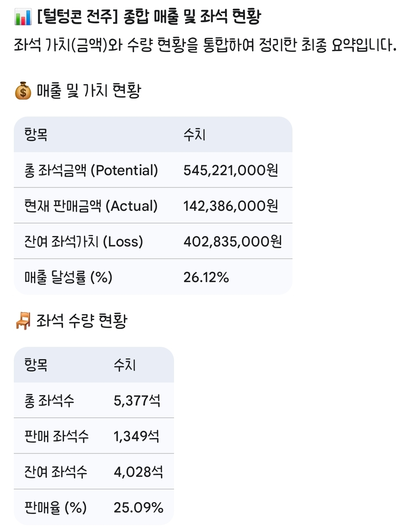Click the 545,221,000원 value cell
The image size is (414, 532).
click(x=231, y=170)
